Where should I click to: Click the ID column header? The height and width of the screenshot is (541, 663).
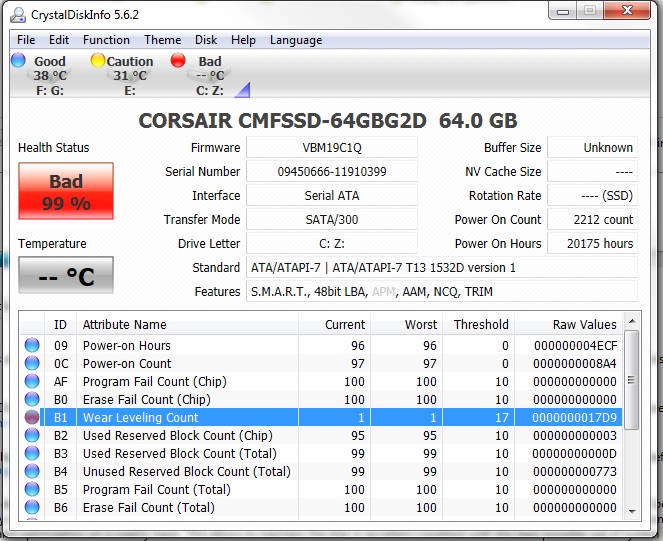tap(60, 324)
